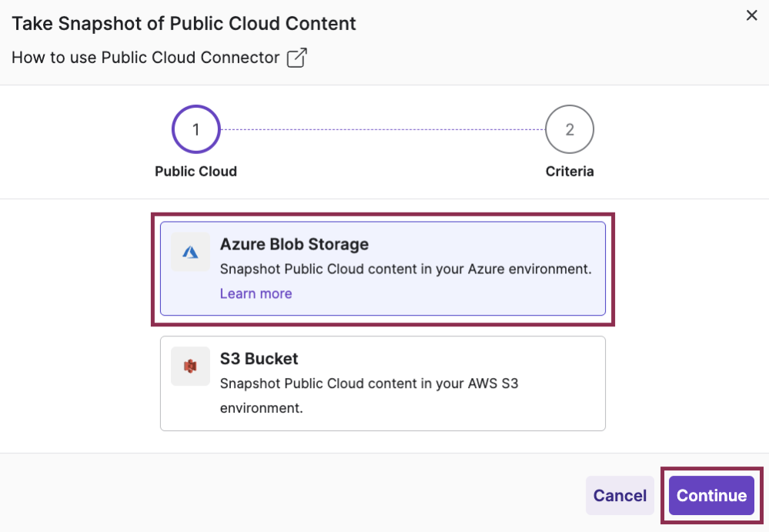Choose the S3 Bucket option card
769x532 pixels.
[x=383, y=383]
